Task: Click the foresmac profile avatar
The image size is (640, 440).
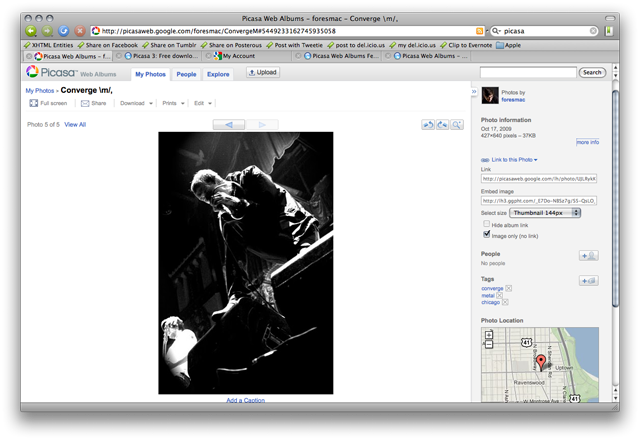Action: pos(490,96)
